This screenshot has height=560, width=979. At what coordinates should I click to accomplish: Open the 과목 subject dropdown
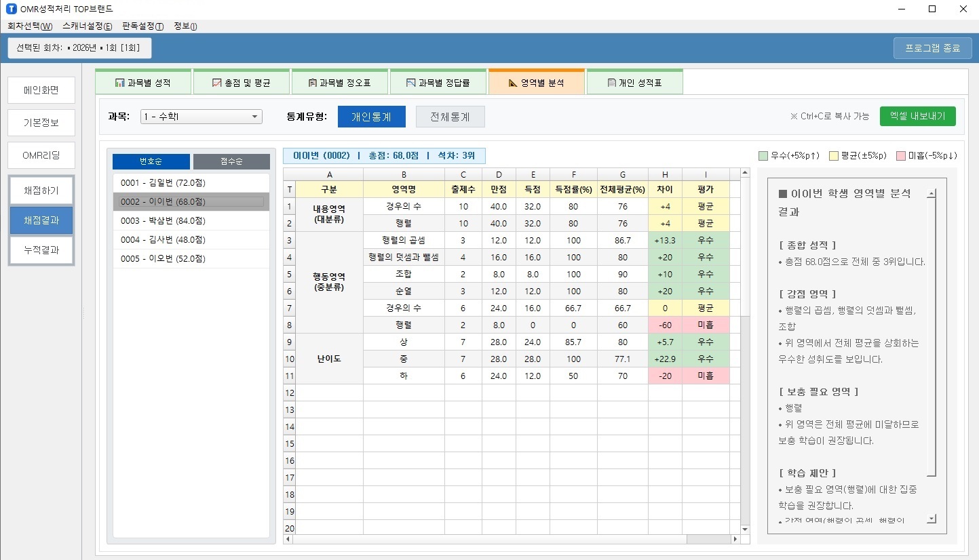click(201, 117)
